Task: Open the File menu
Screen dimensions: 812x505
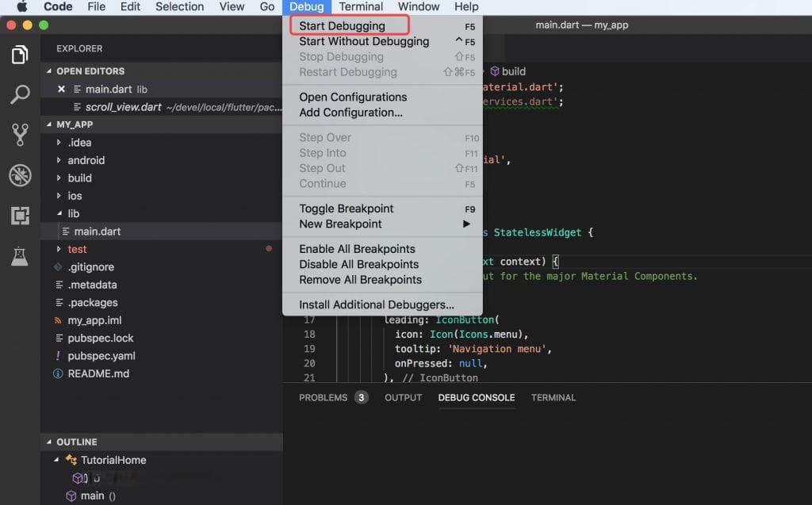Action: tap(96, 6)
